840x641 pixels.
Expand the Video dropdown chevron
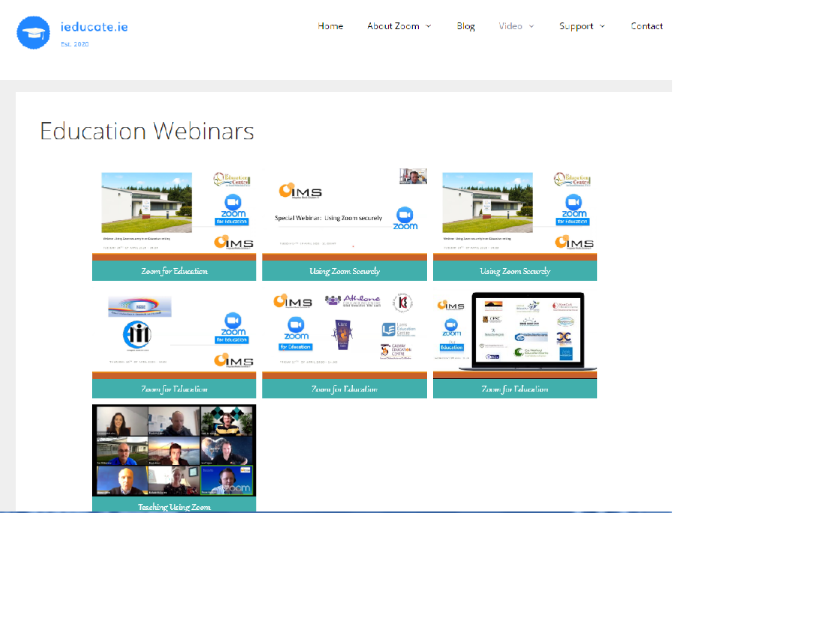(531, 26)
